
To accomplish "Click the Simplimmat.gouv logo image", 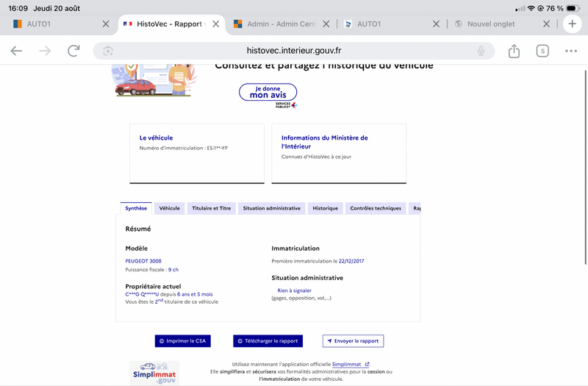I will (x=154, y=373).
